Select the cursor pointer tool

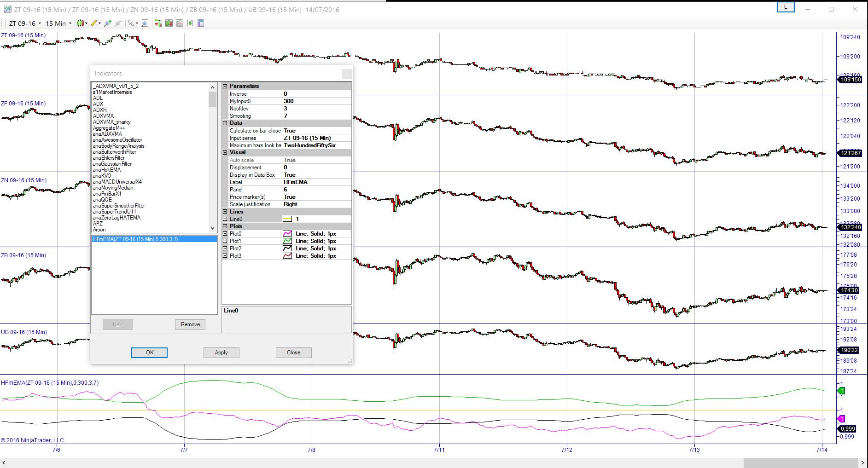click(131, 23)
